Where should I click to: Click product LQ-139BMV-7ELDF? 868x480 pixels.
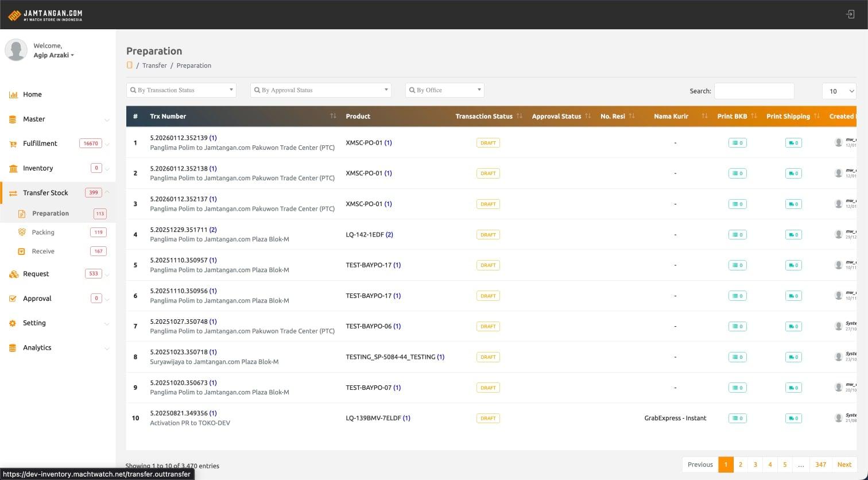tap(373, 418)
